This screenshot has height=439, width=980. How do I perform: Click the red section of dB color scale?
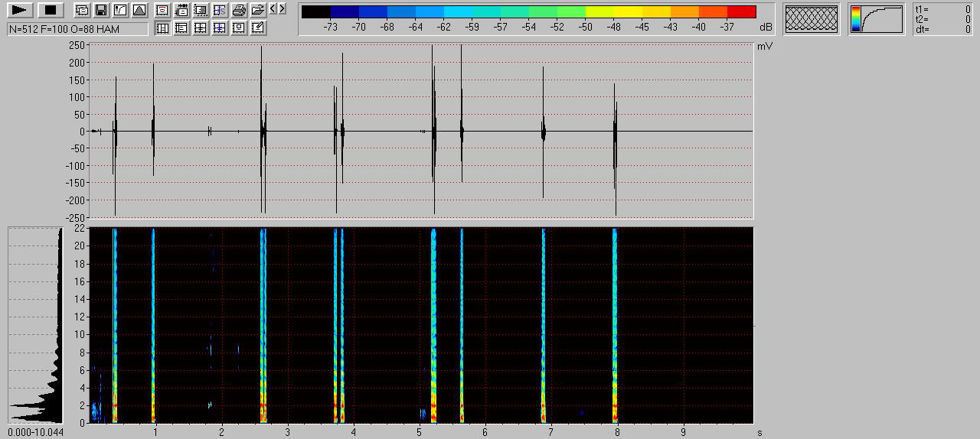(741, 11)
